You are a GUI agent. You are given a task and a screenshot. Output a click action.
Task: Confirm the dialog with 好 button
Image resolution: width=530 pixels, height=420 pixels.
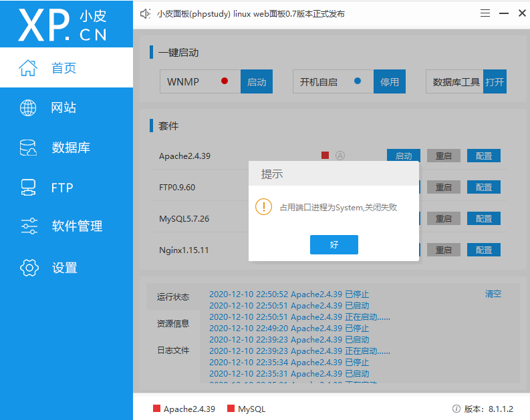[x=334, y=244]
